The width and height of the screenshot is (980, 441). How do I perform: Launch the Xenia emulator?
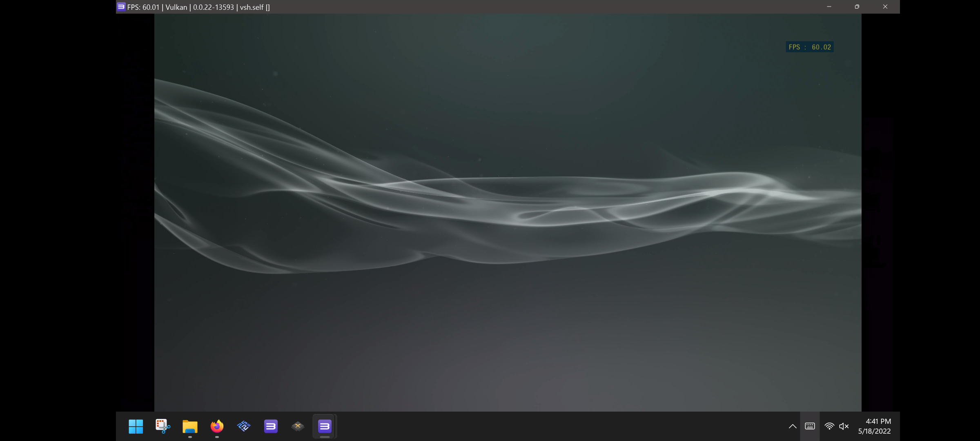coord(298,426)
